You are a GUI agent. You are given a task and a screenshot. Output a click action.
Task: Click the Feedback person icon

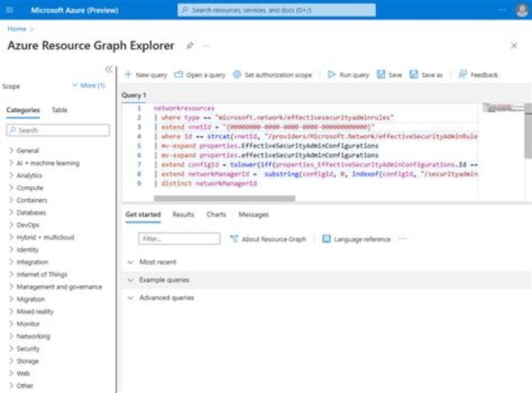pos(463,75)
